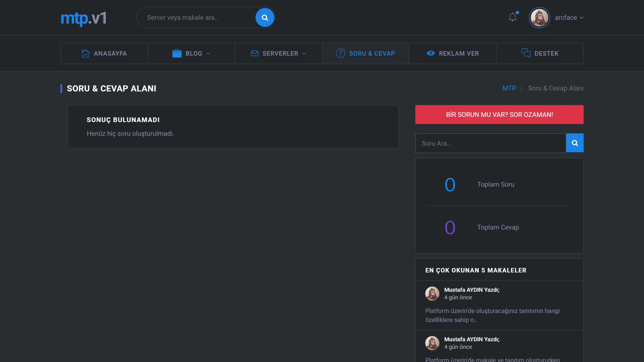Click the blue zero count for Toplam Soru
The width and height of the screenshot is (644, 362).
(x=450, y=185)
